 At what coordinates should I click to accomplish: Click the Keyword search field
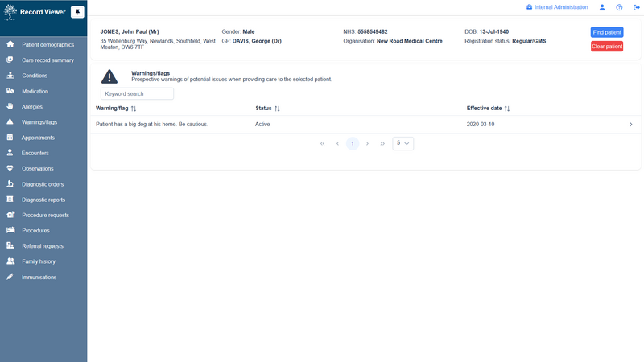tap(137, 93)
